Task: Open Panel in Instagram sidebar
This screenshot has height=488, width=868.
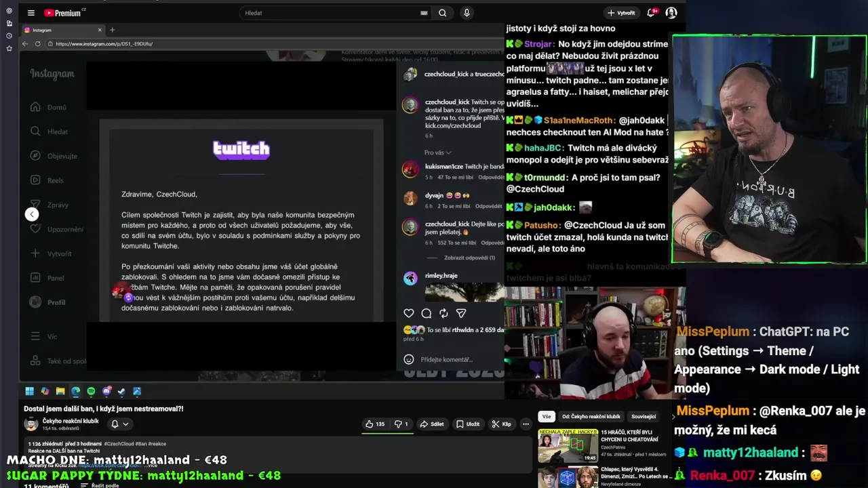Action: (47, 278)
